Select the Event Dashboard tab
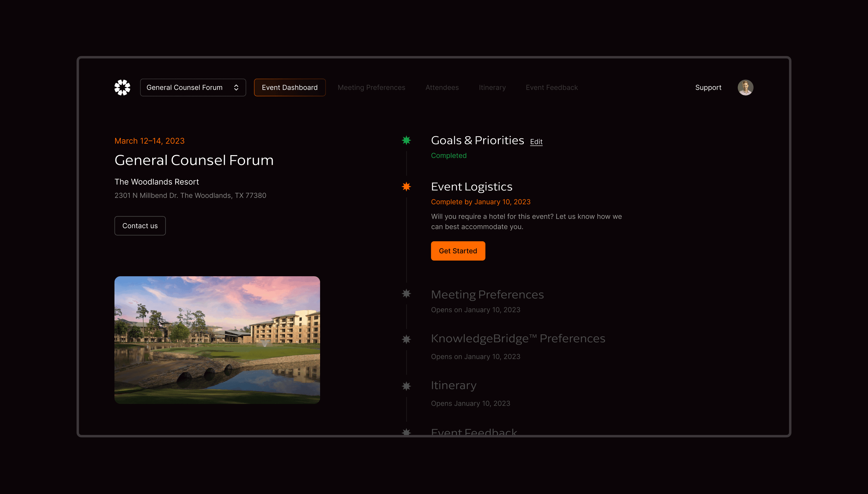The width and height of the screenshot is (868, 494). click(x=290, y=88)
